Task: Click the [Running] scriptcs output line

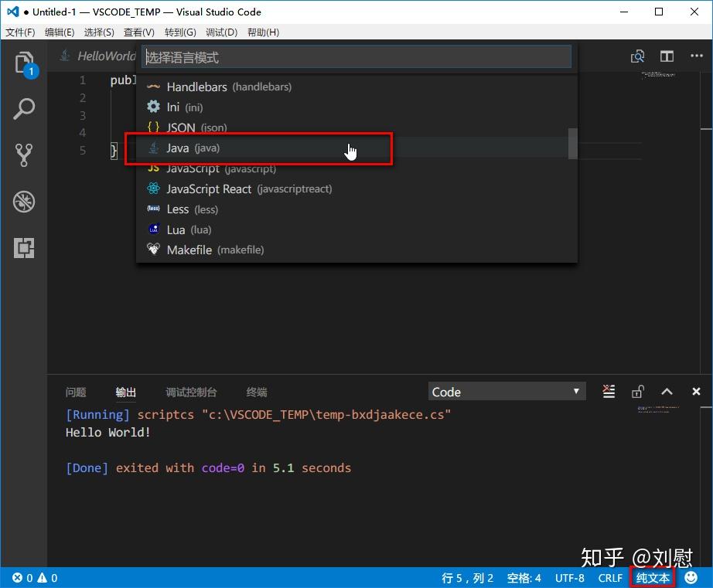Action: pyautogui.click(x=258, y=415)
